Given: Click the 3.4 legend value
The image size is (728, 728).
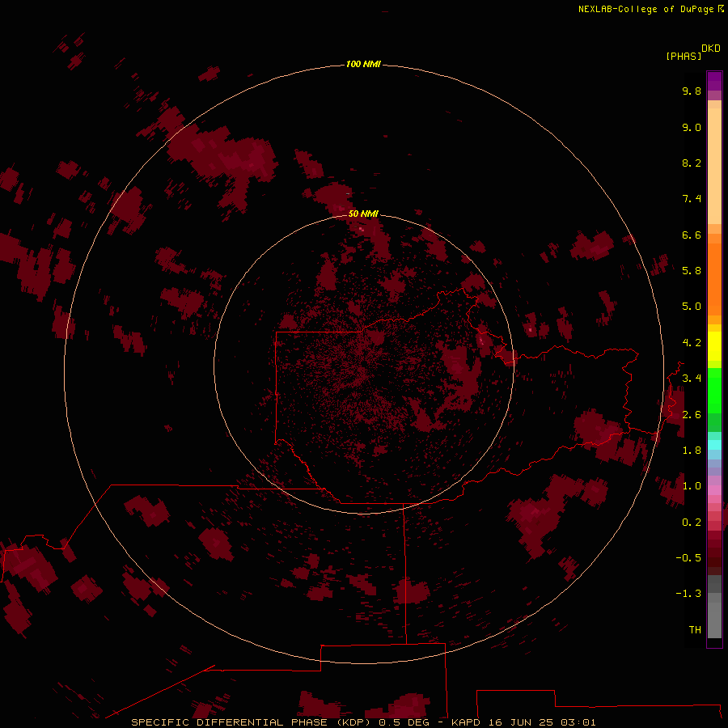Looking at the screenshot, I should (x=692, y=379).
